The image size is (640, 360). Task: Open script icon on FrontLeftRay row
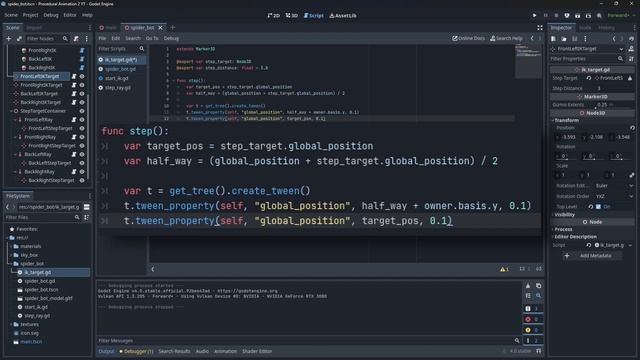tap(74, 120)
